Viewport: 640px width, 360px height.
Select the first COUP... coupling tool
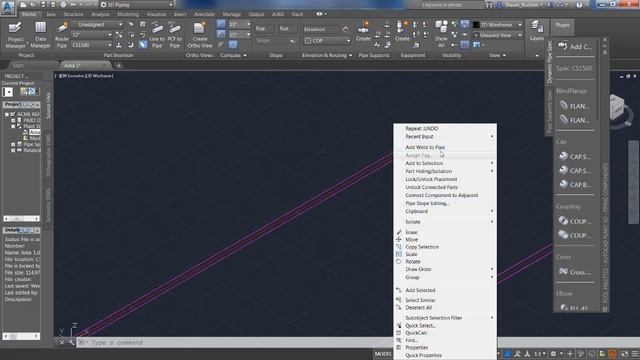click(575, 221)
